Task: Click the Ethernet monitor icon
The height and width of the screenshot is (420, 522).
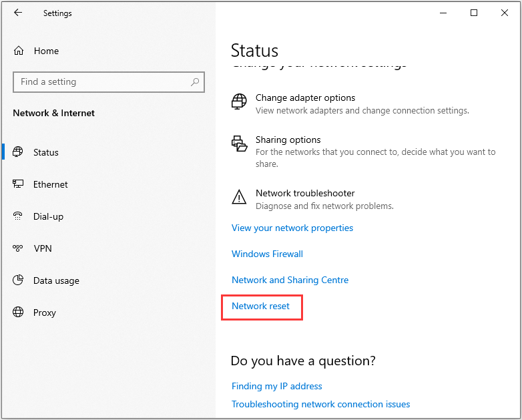Action: [x=19, y=184]
